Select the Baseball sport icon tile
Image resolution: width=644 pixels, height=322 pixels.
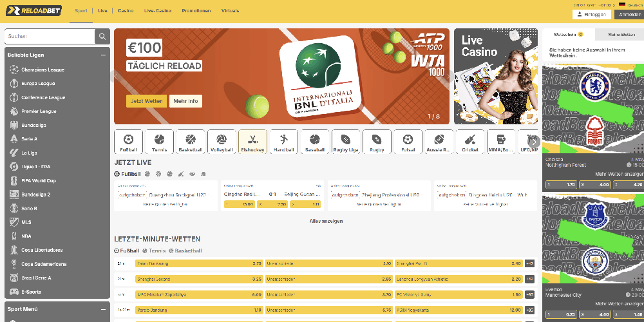pyautogui.click(x=315, y=142)
